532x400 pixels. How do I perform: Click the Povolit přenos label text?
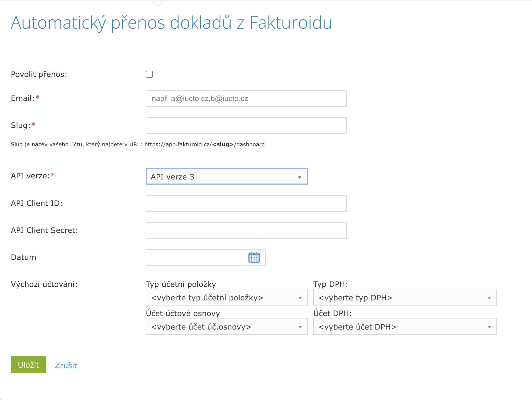click(39, 74)
